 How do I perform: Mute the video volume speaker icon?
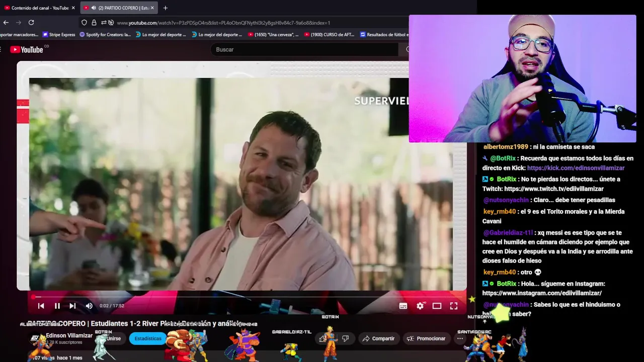[x=89, y=306]
